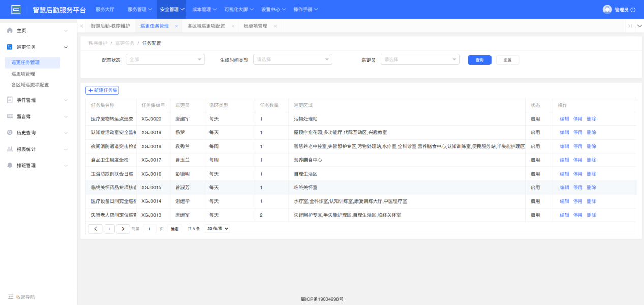The image size is (644, 305).
Task: Click the 主页 home icon in sidebar
Action: 10,31
